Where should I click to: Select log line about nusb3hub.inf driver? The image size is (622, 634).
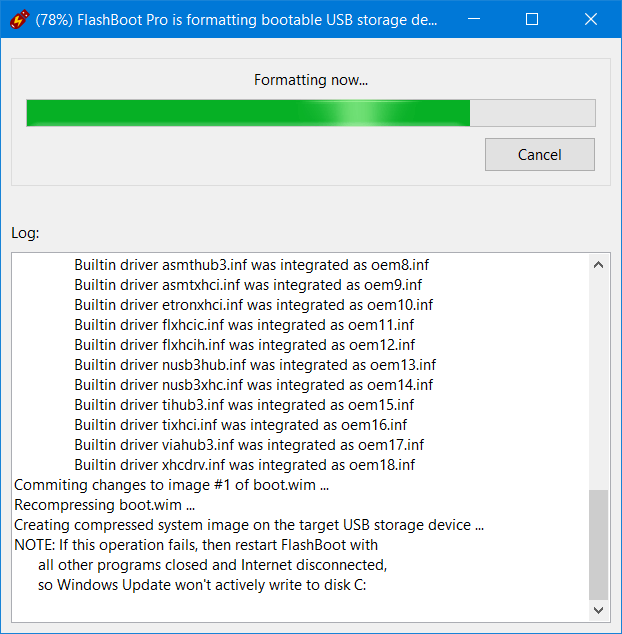pos(255,365)
